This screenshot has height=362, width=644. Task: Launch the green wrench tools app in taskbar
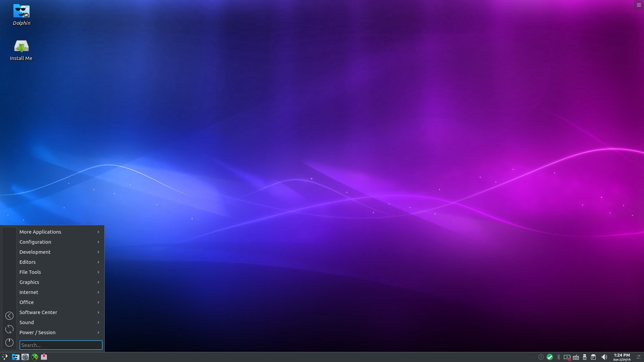pos(35,357)
